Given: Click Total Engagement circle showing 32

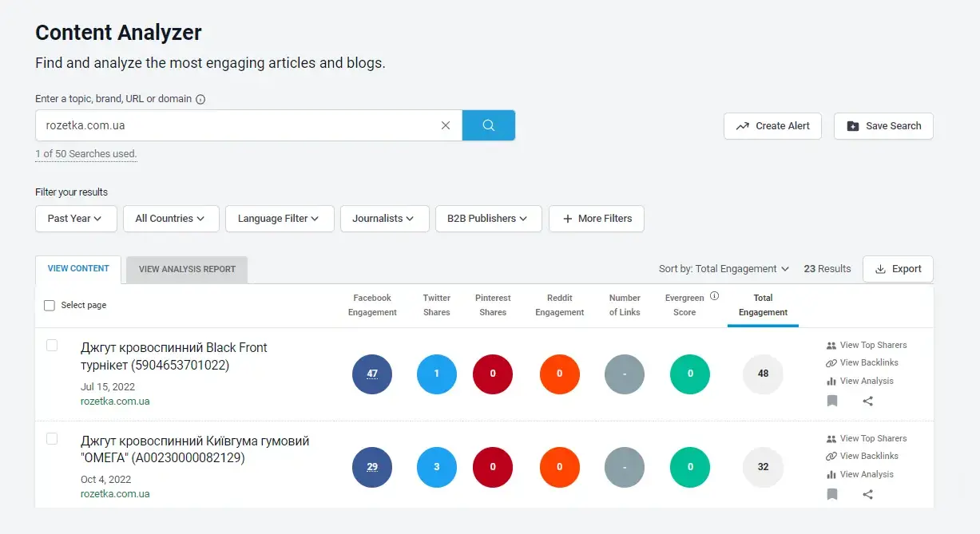Looking at the screenshot, I should 763,467.
